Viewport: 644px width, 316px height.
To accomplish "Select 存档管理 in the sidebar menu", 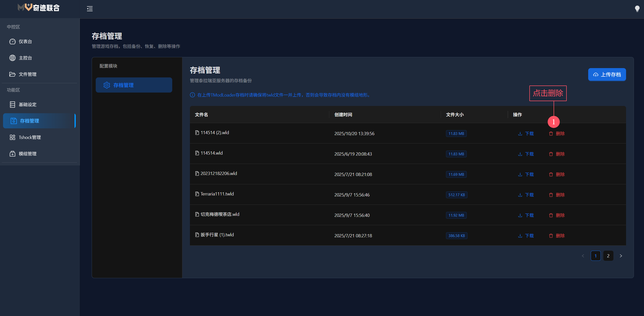I will pos(30,121).
